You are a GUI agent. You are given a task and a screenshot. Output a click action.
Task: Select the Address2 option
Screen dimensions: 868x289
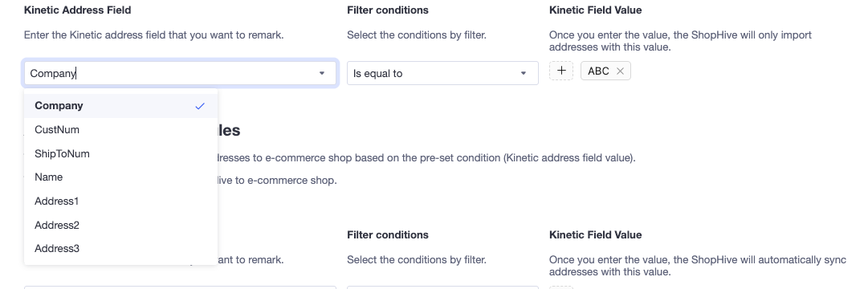point(120,225)
